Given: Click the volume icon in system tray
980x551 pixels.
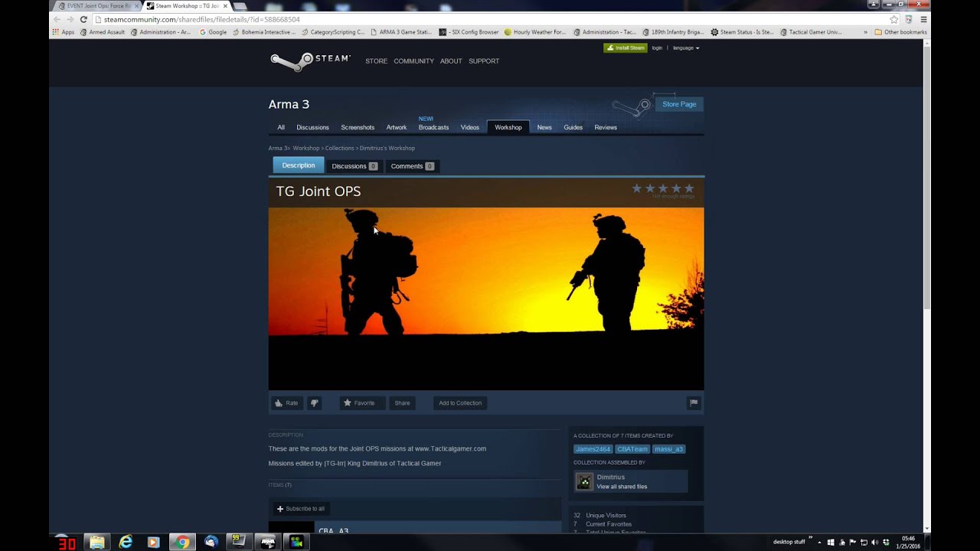Looking at the screenshot, I should point(874,542).
